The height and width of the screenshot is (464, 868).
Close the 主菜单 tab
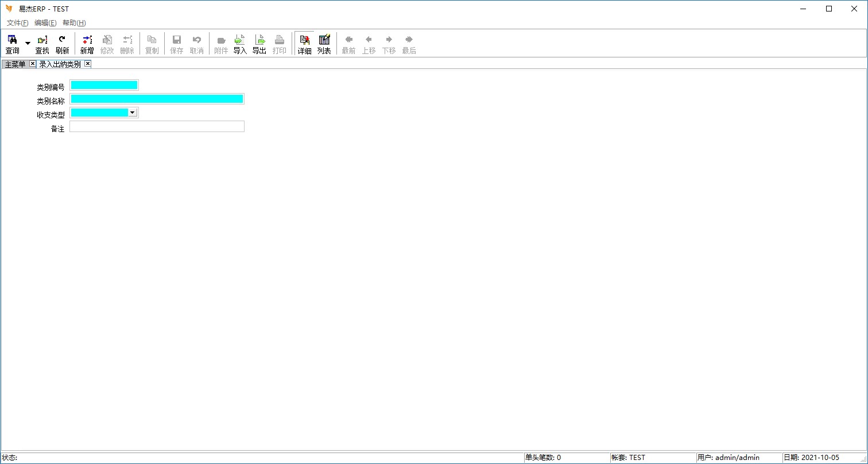click(32, 64)
